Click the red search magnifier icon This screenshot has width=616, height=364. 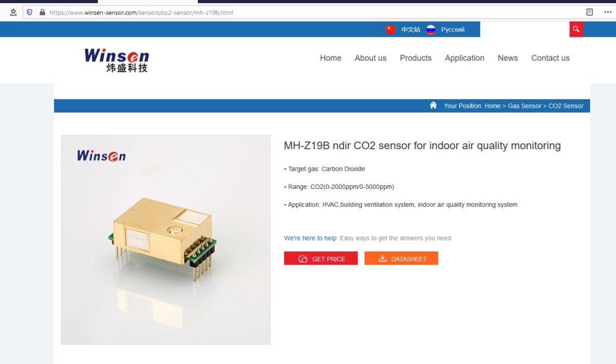click(x=576, y=29)
